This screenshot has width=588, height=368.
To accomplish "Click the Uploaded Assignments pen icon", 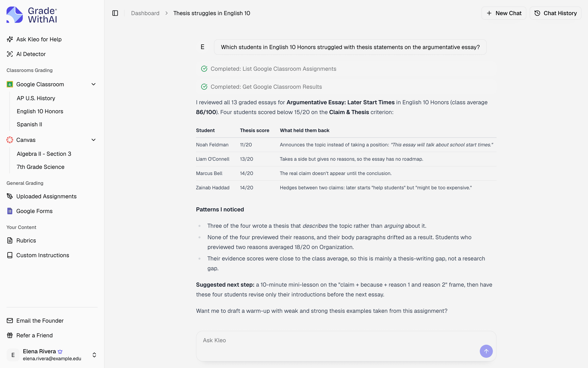I will pyautogui.click(x=10, y=196).
